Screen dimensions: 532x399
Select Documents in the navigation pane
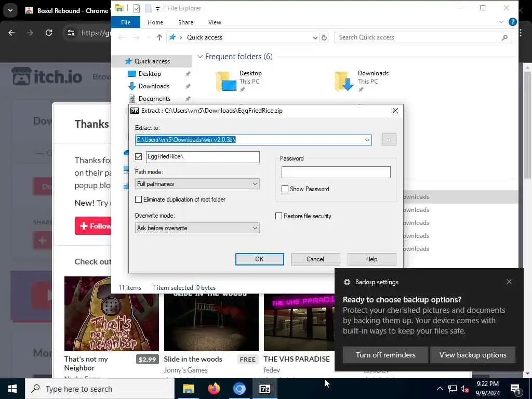pyautogui.click(x=154, y=99)
